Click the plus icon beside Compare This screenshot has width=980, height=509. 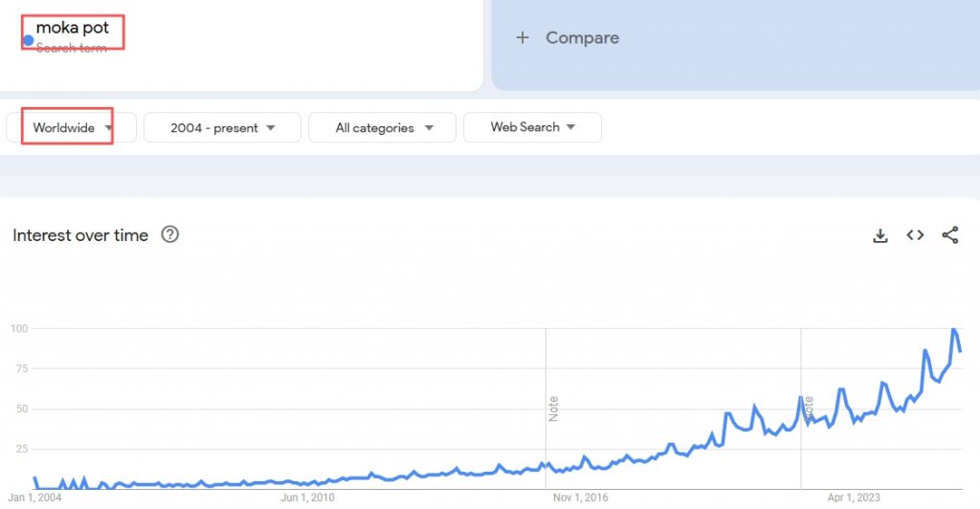point(522,38)
